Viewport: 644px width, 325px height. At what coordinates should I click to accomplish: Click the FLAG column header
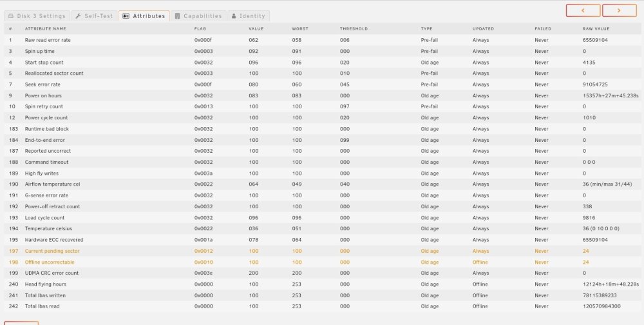click(200, 29)
